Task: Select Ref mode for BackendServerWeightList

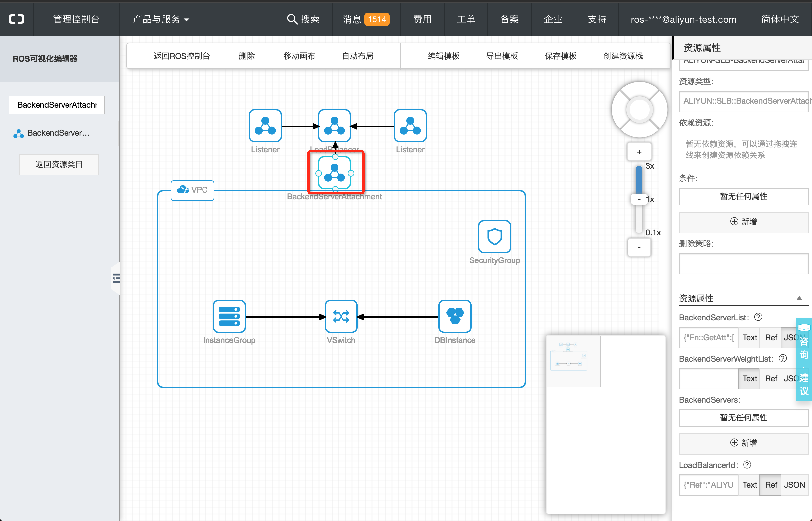Action: [x=771, y=378]
